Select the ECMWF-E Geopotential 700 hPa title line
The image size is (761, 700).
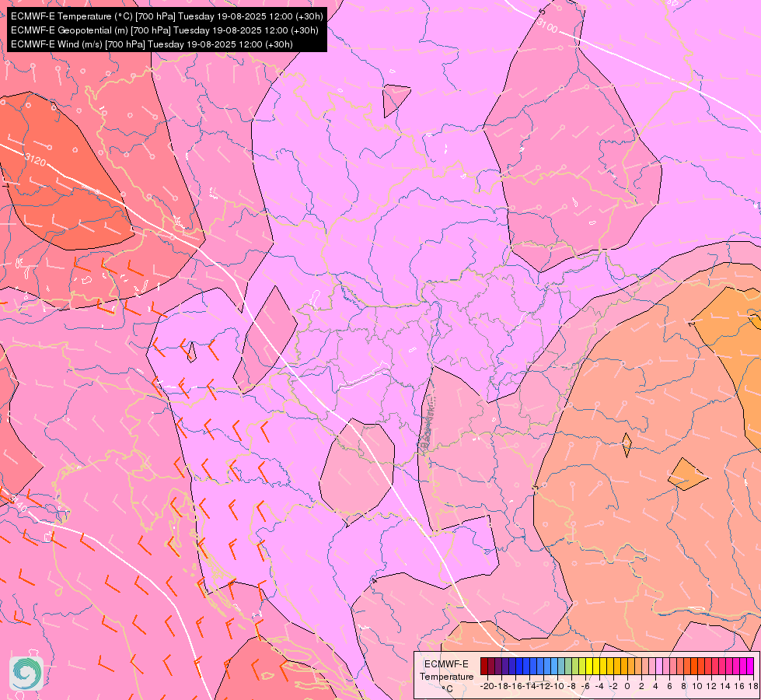coord(165,30)
